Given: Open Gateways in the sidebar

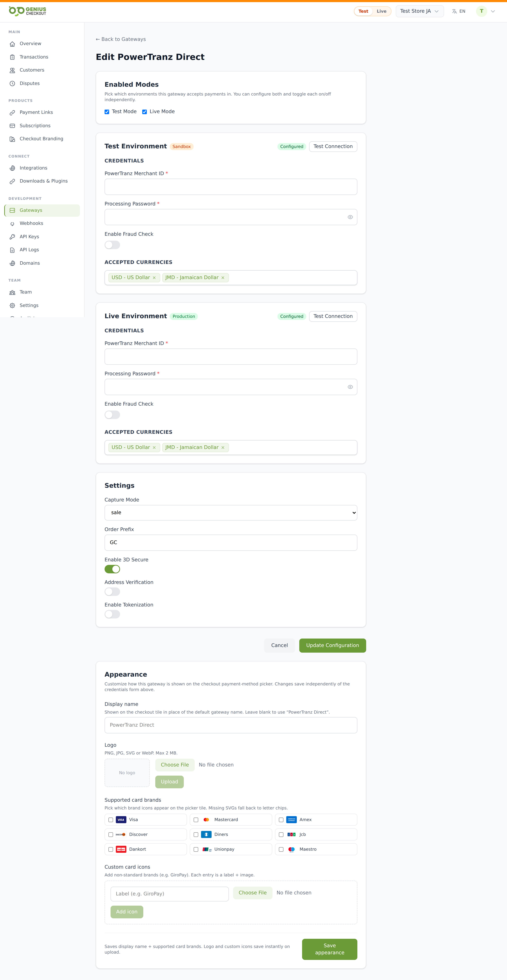Looking at the screenshot, I should coord(42,210).
